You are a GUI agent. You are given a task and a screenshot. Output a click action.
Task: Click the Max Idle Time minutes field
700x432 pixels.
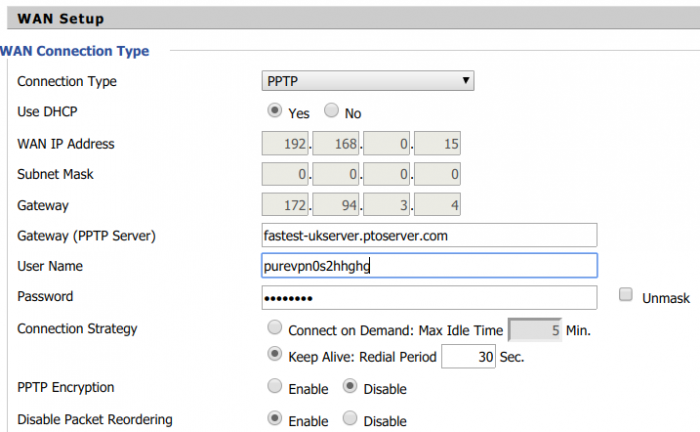tap(535, 330)
